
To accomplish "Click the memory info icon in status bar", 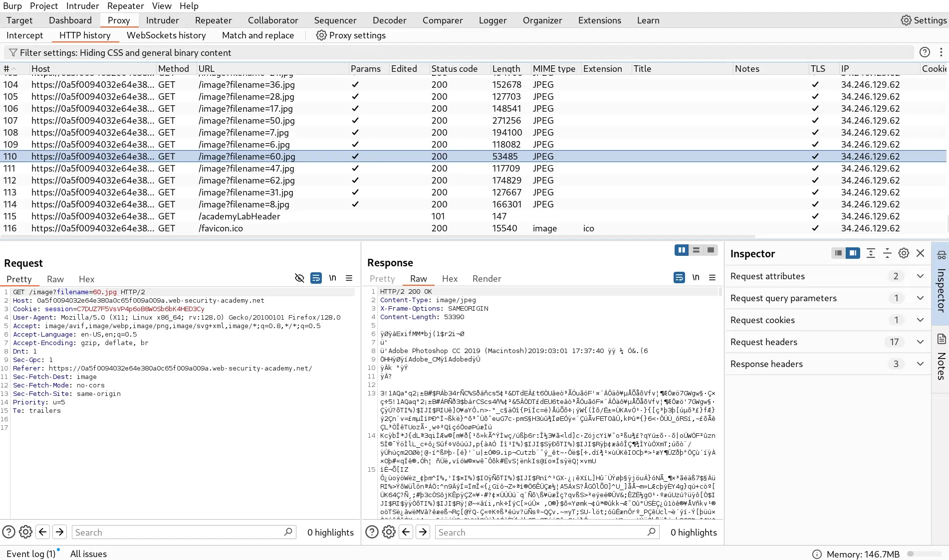I will point(817,554).
